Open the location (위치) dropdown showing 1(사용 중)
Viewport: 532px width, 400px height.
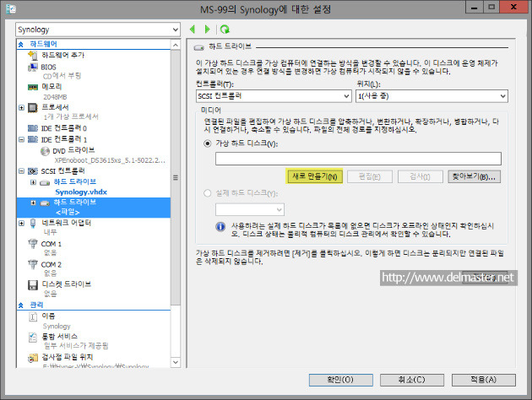click(432, 96)
